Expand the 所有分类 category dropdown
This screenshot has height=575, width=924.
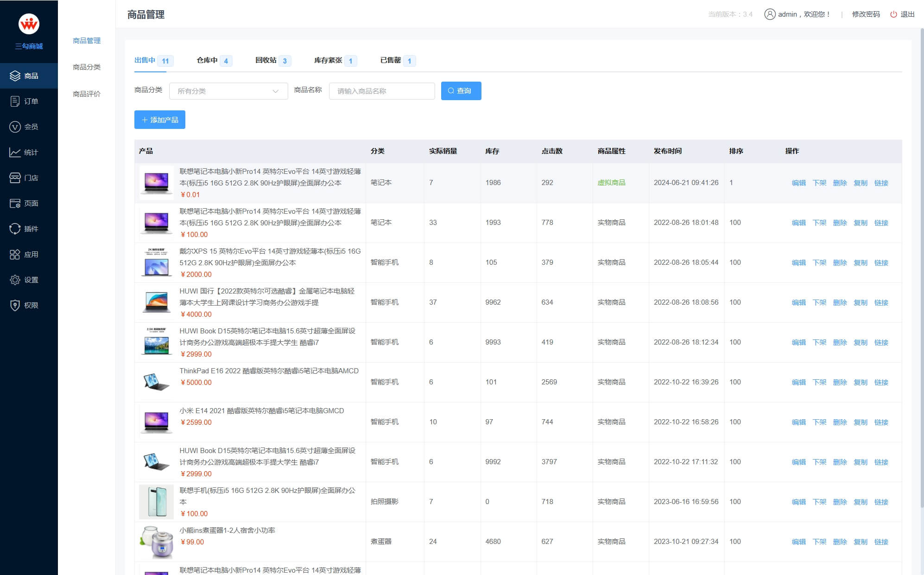[x=228, y=91]
